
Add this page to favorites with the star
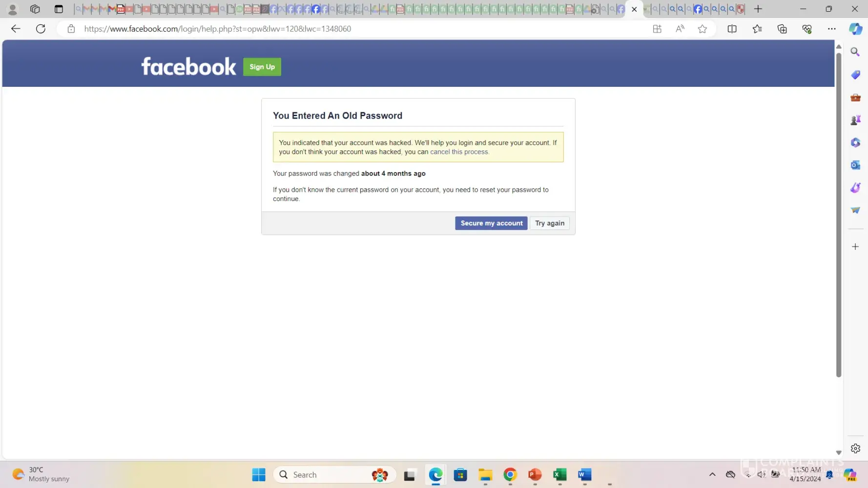click(x=703, y=29)
